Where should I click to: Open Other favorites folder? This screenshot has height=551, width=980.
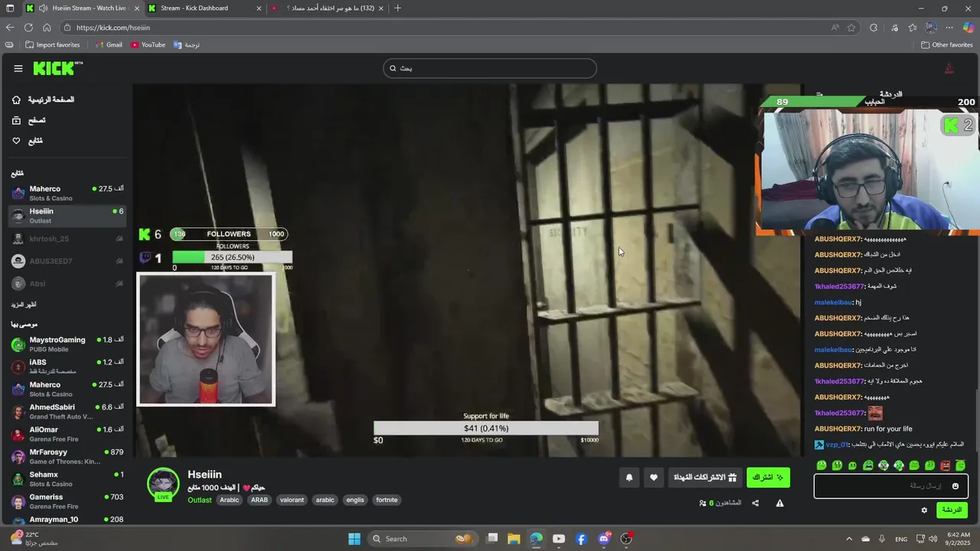click(947, 45)
